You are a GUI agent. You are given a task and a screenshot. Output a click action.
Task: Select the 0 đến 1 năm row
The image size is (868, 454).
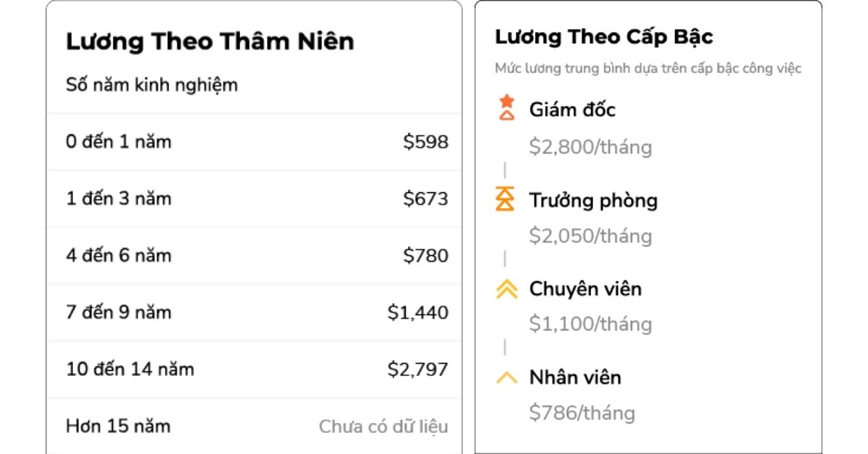(x=254, y=142)
